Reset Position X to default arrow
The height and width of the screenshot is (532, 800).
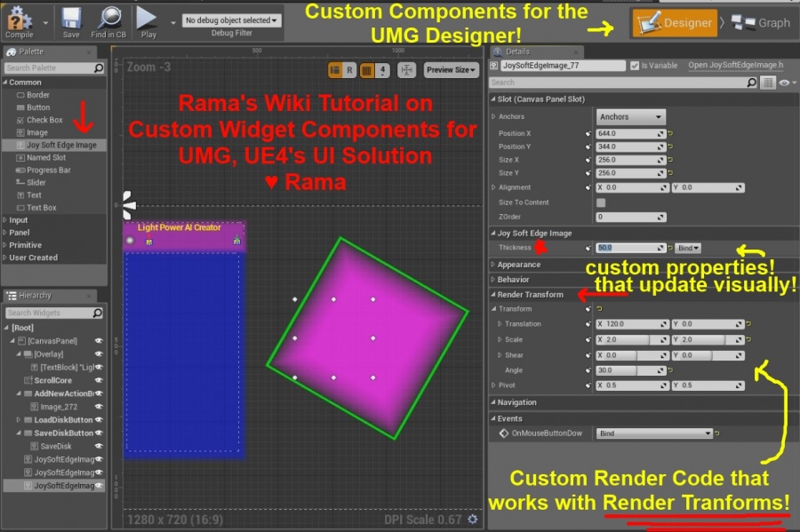click(670, 133)
